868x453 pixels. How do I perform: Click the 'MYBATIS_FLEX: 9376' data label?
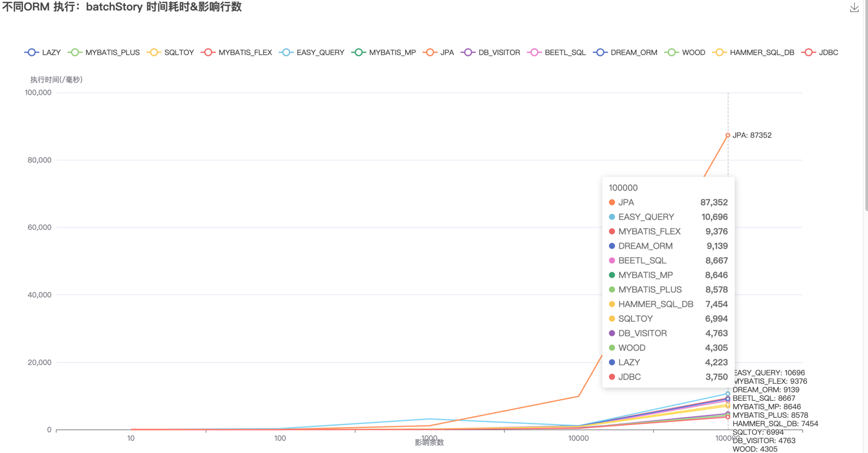click(x=770, y=381)
